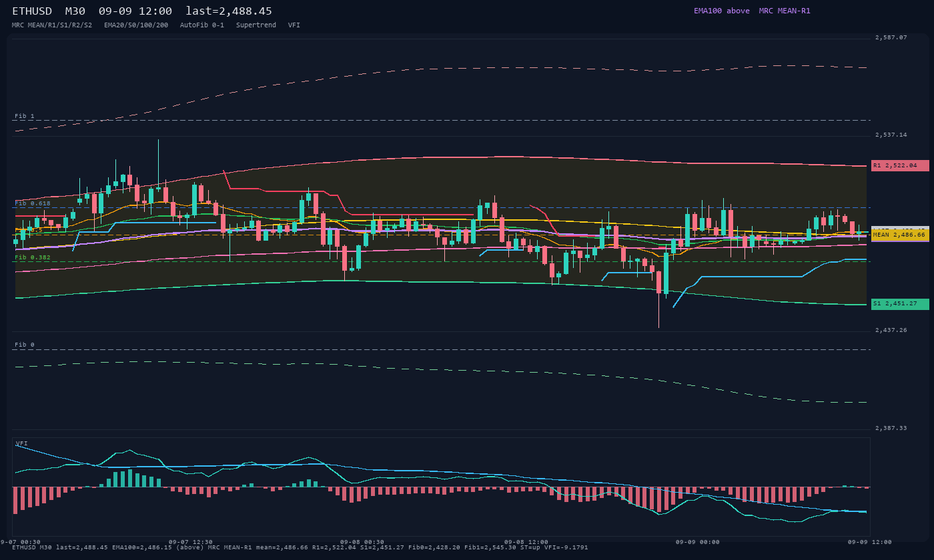Image resolution: width=934 pixels, height=560 pixels.
Task: Select the Fib 0.618 level label
Action: (x=33, y=203)
